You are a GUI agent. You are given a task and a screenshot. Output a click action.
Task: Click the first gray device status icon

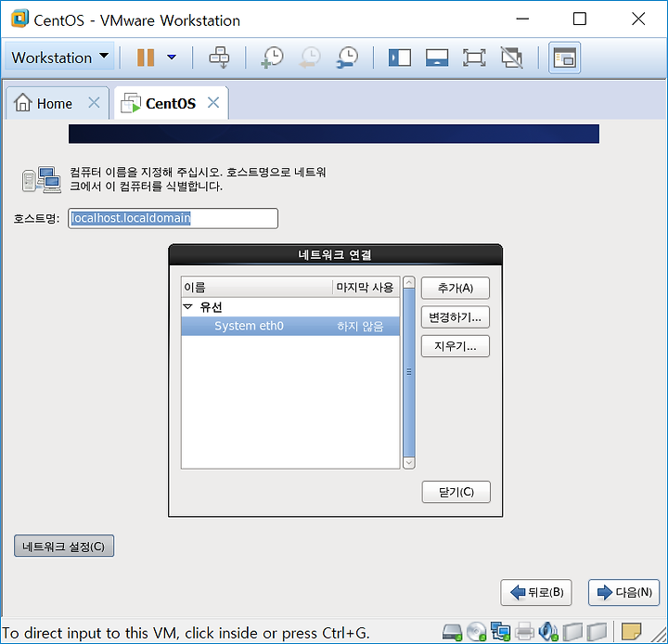click(x=572, y=632)
